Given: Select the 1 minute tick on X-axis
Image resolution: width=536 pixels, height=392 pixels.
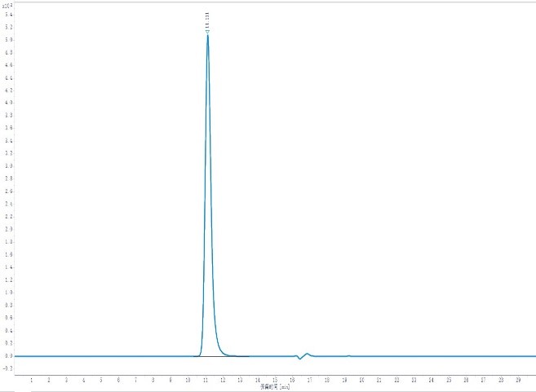Looking at the screenshot, I should coord(31,380).
